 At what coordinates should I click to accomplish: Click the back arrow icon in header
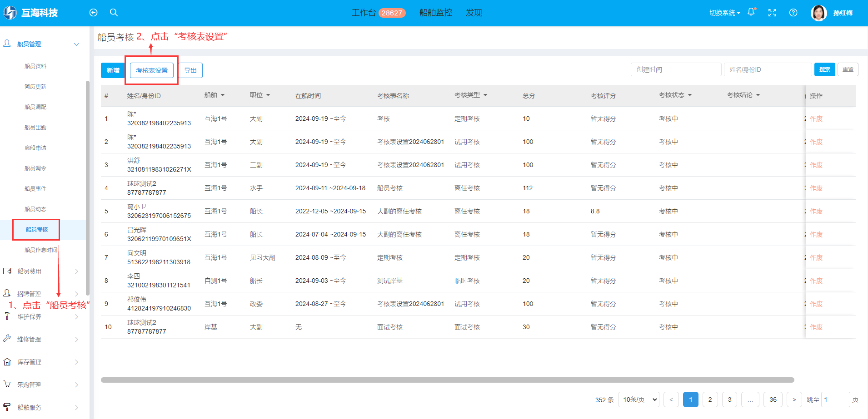click(x=93, y=13)
